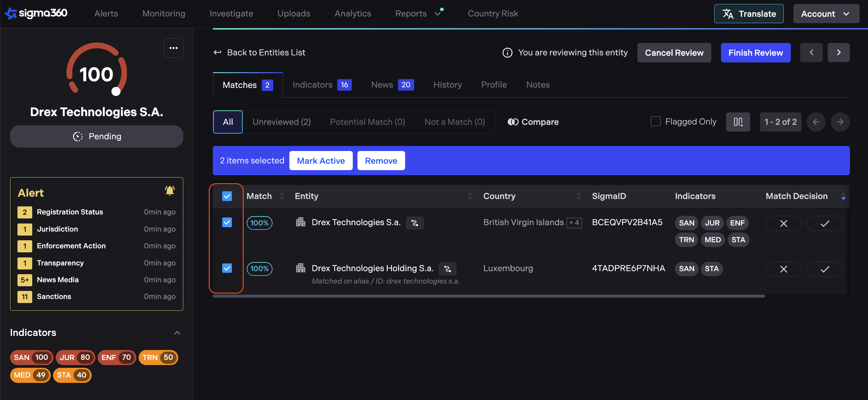868x400 pixels.
Task: Confirm the Drex Technologies Holding S.a. match
Action: coord(824,269)
